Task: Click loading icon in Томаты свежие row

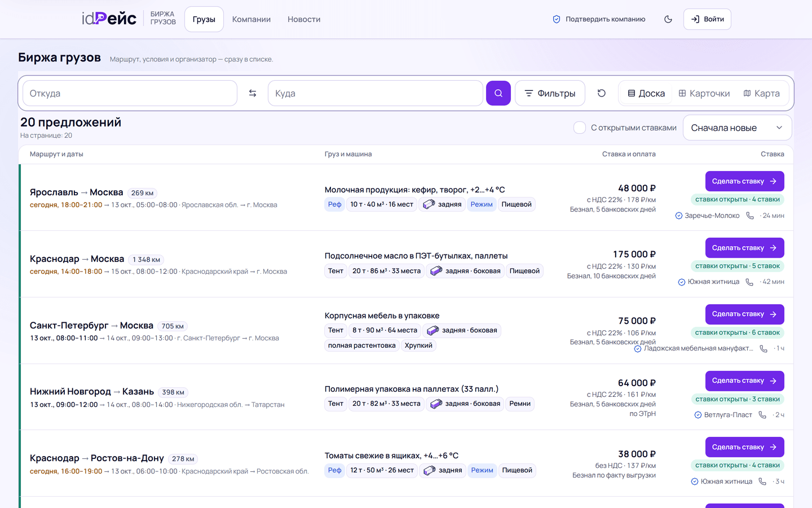Action: click(430, 470)
